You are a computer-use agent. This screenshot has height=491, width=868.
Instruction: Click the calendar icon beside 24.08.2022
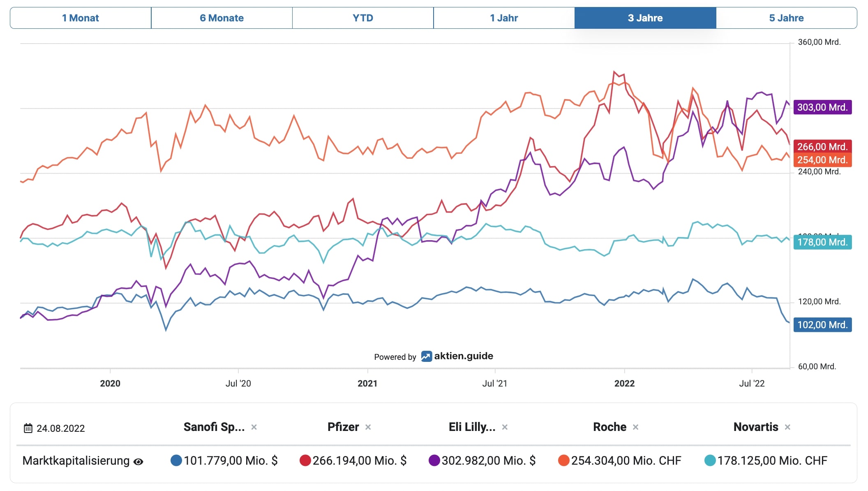coord(28,428)
